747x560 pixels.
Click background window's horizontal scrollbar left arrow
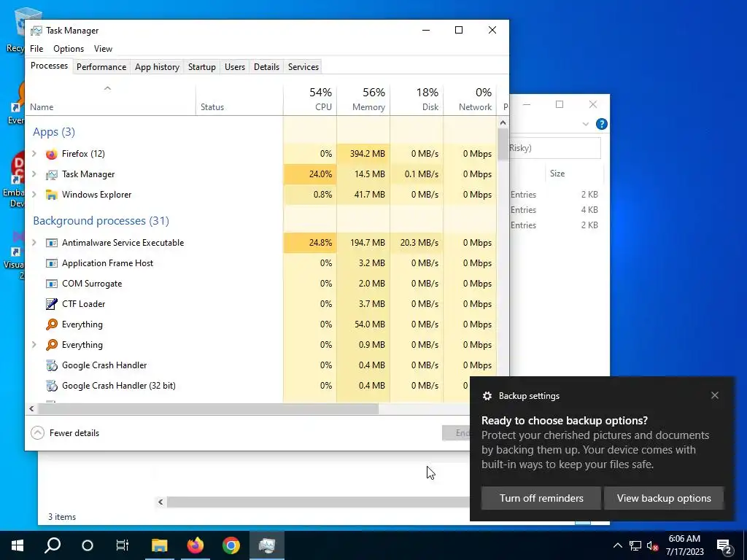(160, 502)
